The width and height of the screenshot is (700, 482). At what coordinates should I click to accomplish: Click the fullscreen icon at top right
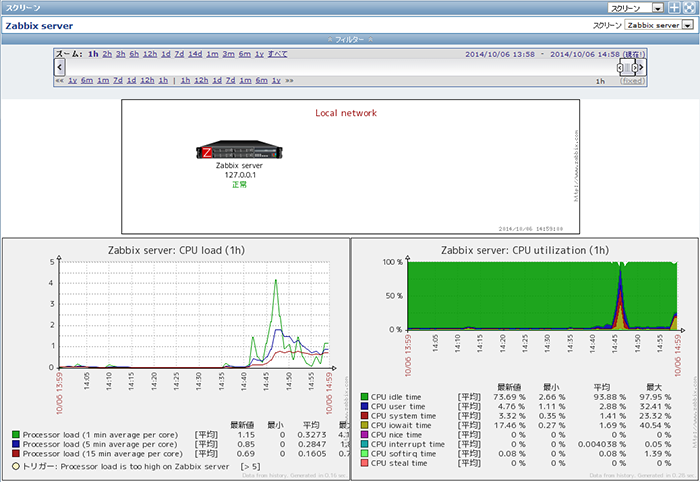[x=690, y=7]
